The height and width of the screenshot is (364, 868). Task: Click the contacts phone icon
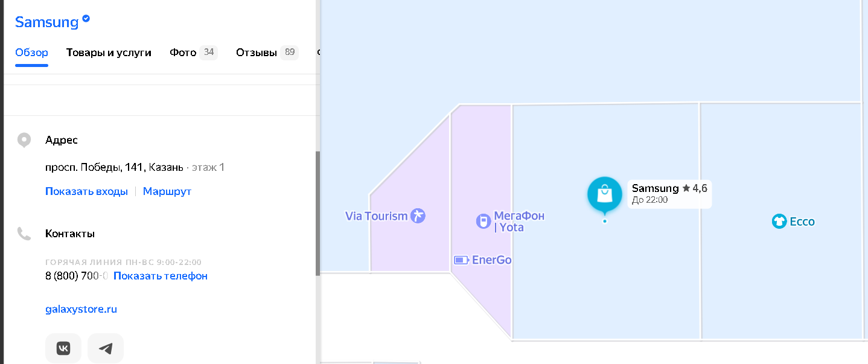24,234
